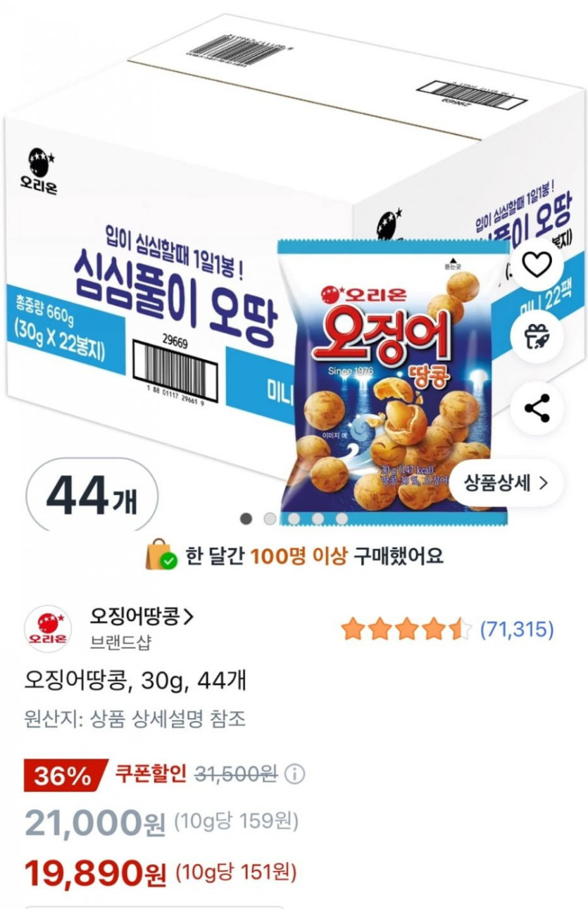Screen dimensions: 588x909
Task: Tap the 36% discount badge
Action: [x=65, y=776]
